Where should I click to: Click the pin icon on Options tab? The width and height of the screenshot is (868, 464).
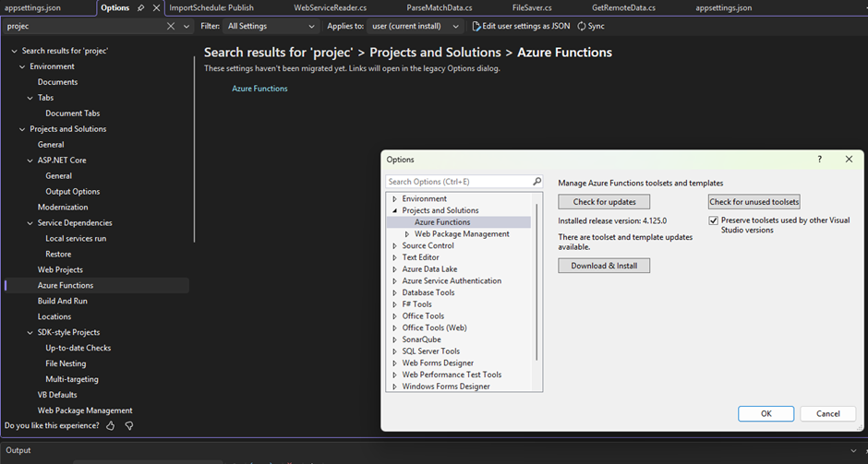pos(140,7)
